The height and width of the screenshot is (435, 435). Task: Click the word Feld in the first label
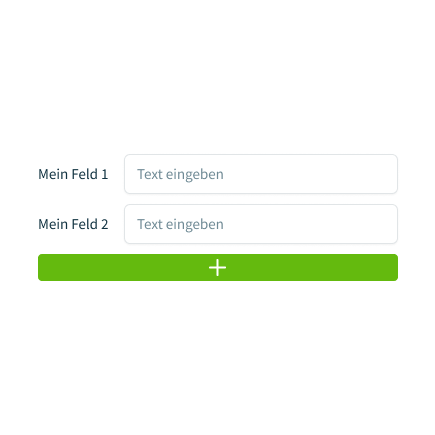[x=85, y=174]
